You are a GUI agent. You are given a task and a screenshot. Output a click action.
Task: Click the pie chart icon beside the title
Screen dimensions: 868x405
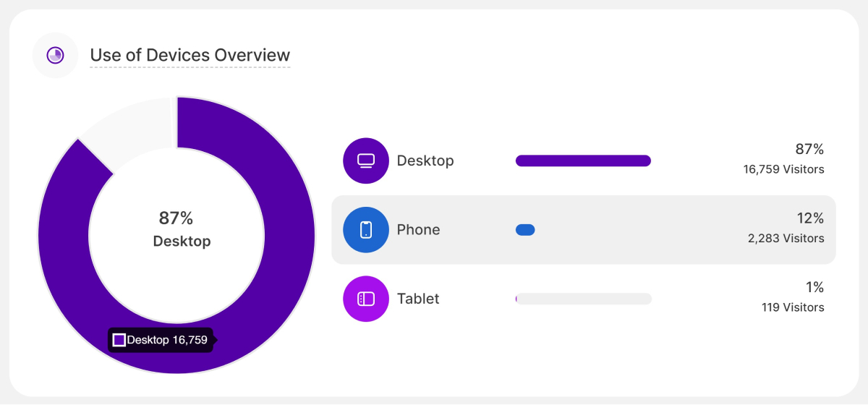tap(55, 55)
